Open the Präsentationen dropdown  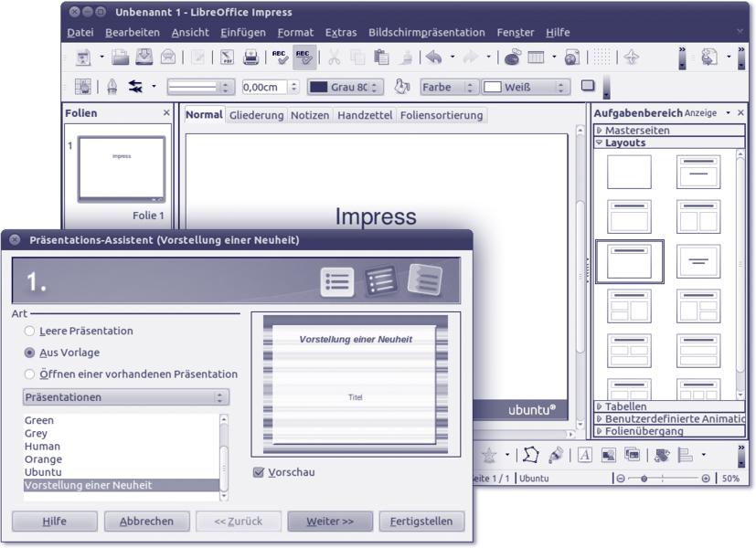tap(126, 397)
